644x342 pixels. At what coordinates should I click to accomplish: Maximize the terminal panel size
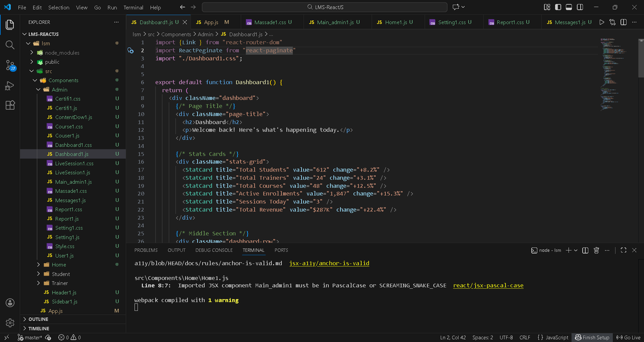(x=624, y=250)
